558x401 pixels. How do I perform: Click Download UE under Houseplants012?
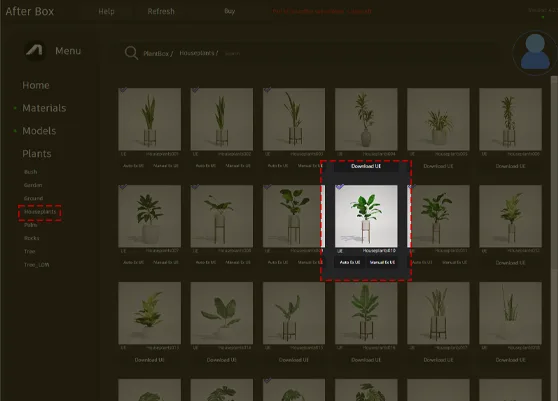point(511,263)
